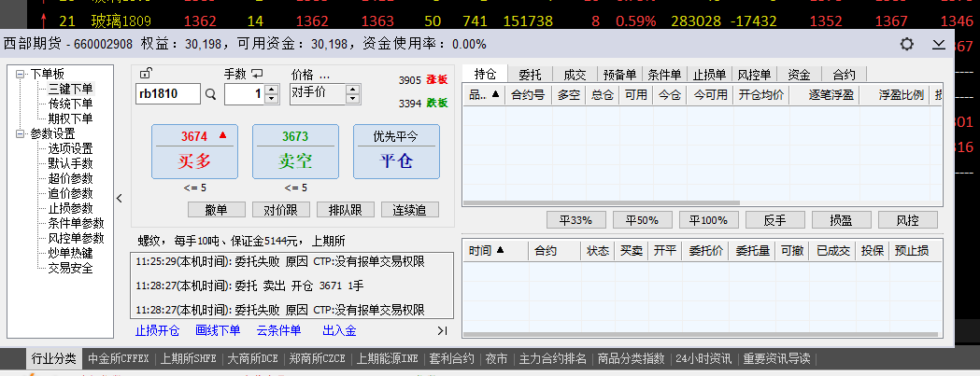Toggle the lock icon above contract code
Image resolution: width=980 pixels, height=376 pixels.
pos(144,74)
